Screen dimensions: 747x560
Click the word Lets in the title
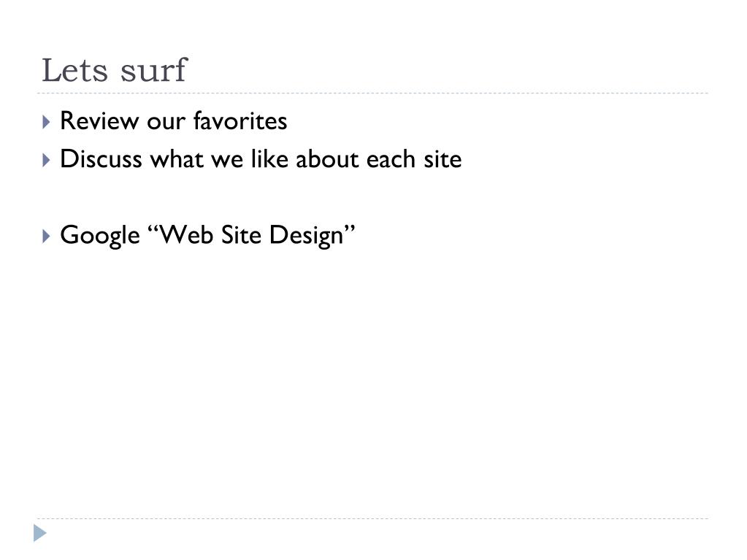74,71
